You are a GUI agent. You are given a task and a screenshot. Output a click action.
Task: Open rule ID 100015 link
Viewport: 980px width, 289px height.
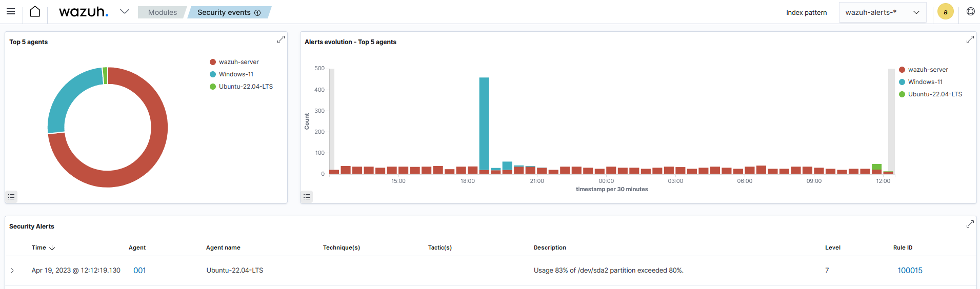point(910,271)
